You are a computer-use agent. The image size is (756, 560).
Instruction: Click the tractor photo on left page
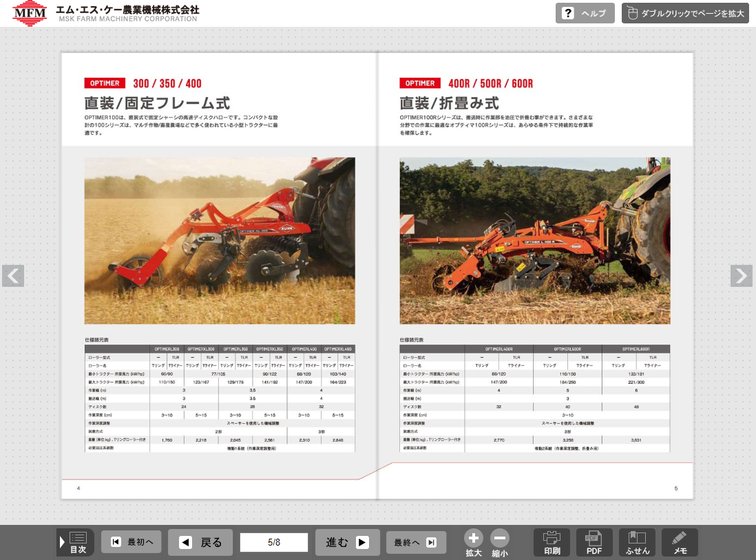pos(220,241)
